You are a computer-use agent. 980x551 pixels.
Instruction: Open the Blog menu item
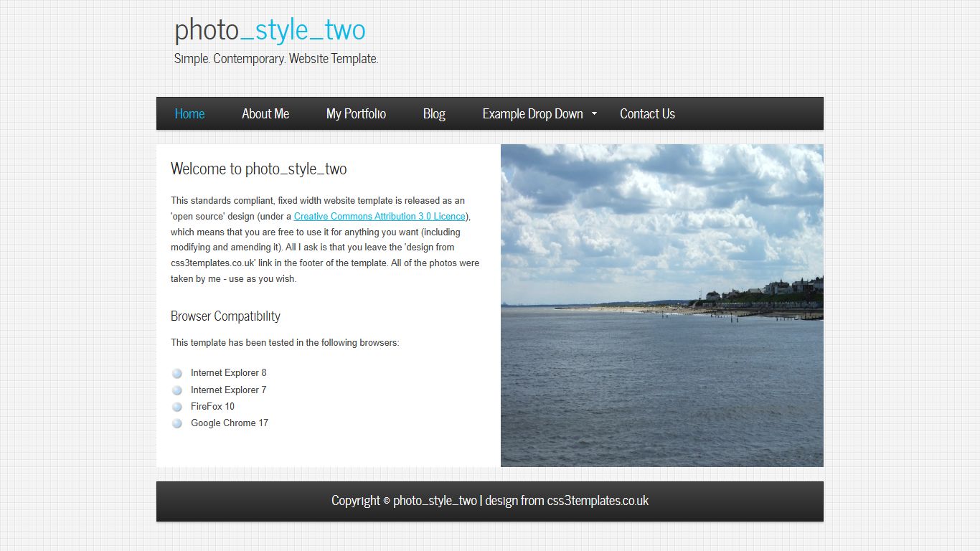(434, 114)
